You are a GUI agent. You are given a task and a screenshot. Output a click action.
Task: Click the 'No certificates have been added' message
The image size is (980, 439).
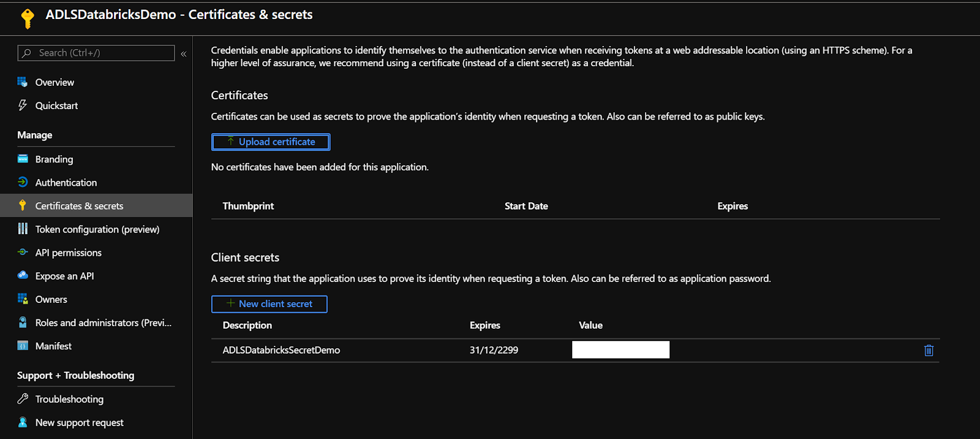click(x=320, y=167)
